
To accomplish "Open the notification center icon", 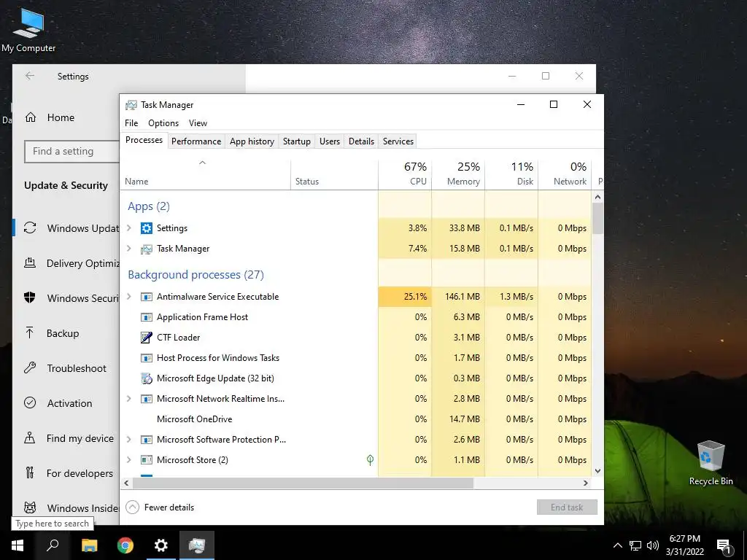I will [x=724, y=545].
